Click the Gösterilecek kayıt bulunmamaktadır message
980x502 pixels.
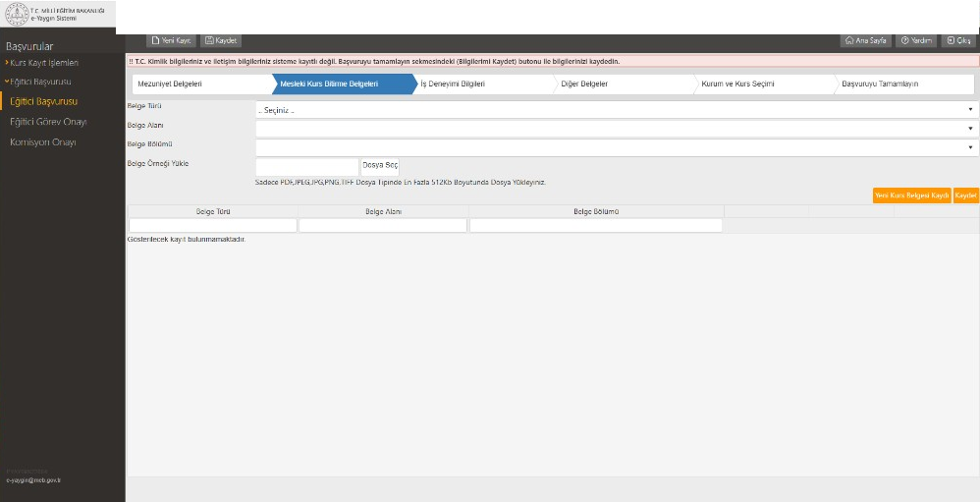point(187,240)
